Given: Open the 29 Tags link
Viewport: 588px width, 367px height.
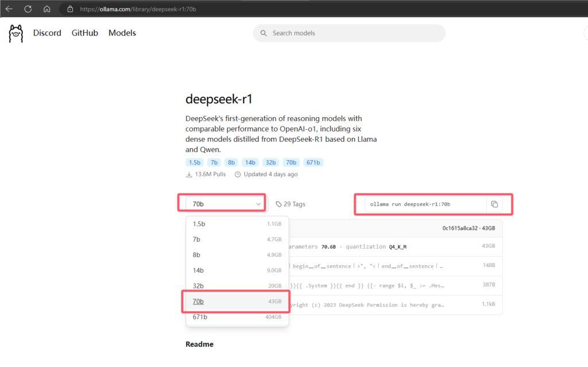Looking at the screenshot, I should click(x=291, y=204).
